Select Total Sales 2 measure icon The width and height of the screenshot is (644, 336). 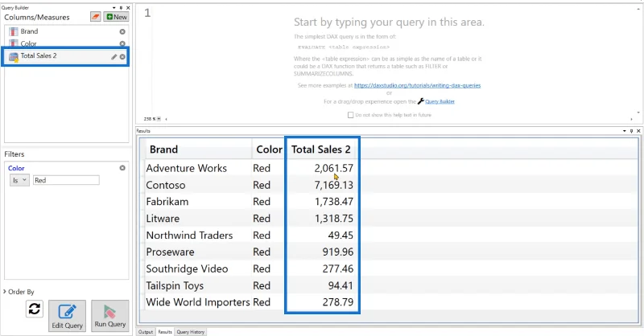tap(14, 56)
